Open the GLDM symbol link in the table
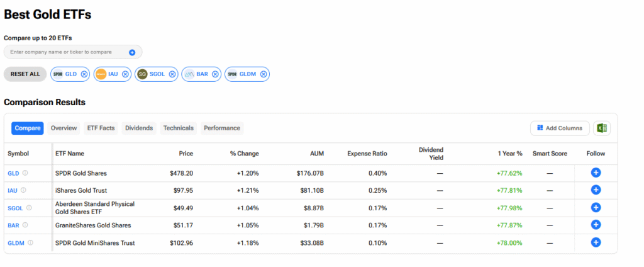Screen dimensions: 644x267 16,243
